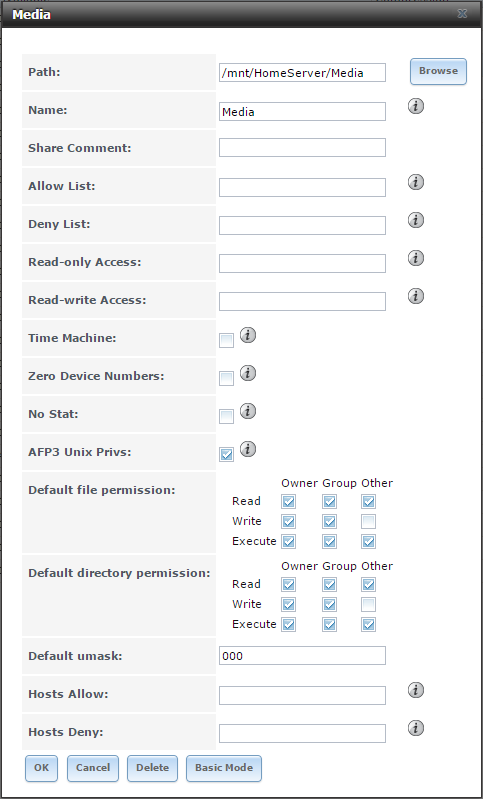Viewport: 483px width, 799px height.
Task: Enable the Time Machine checkbox
Action: (226, 340)
